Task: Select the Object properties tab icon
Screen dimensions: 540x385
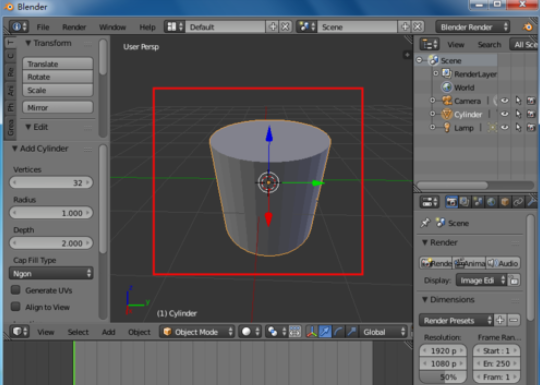Action: pos(505,202)
